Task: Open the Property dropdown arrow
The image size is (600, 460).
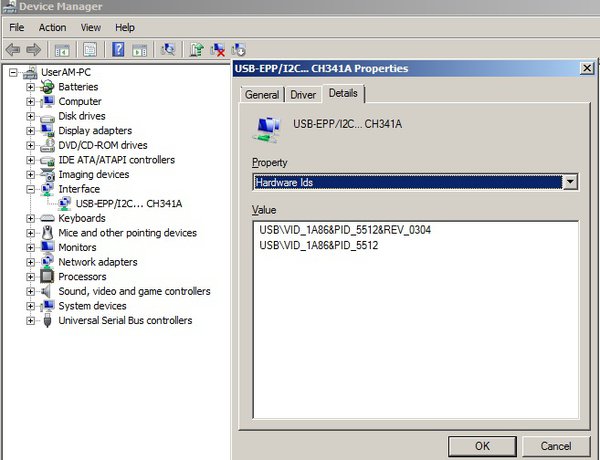Action: click(570, 182)
